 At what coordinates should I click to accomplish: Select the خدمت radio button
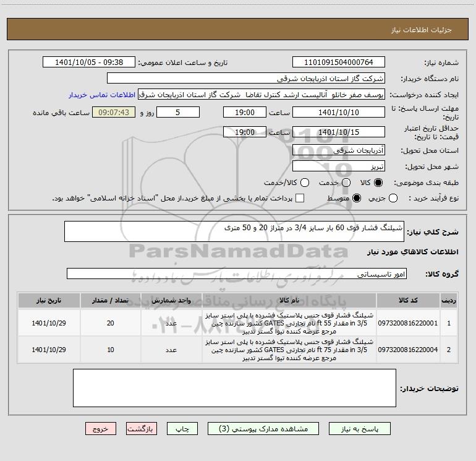coord(346,183)
